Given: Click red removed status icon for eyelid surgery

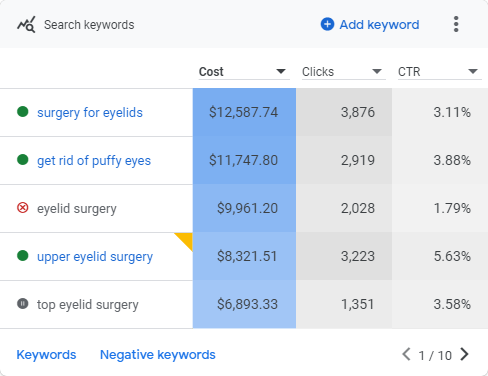Looking at the screenshot, I should point(23,208).
